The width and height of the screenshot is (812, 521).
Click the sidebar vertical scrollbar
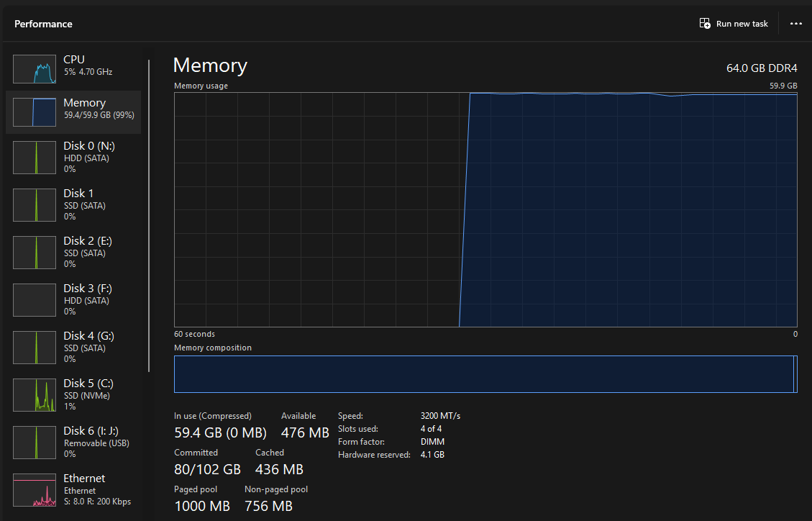click(149, 215)
